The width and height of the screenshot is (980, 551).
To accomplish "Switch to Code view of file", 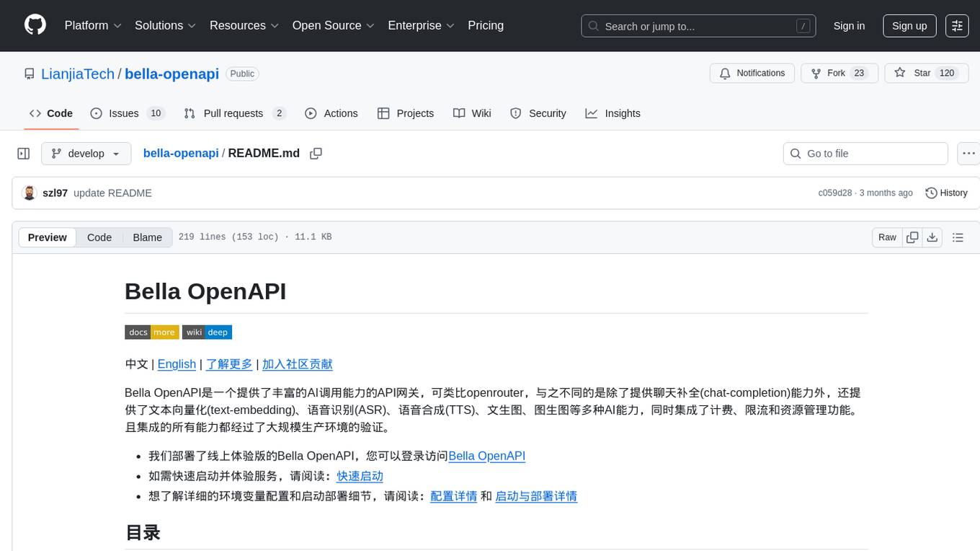I will coord(99,237).
